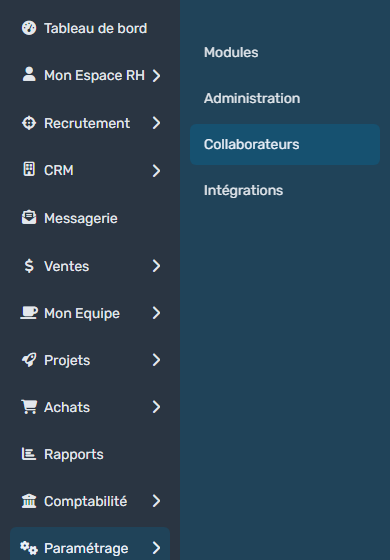Click the CRM building icon
The image size is (390, 560).
tap(29, 169)
